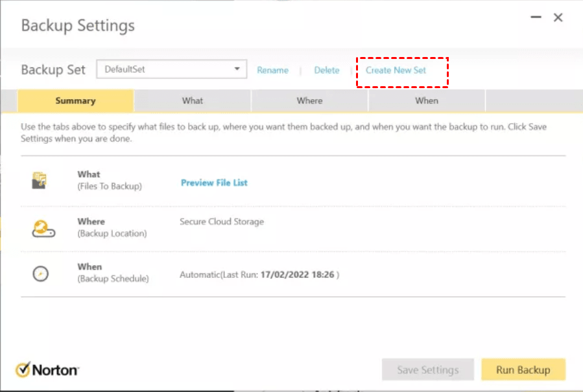Click the Backup Set label

point(53,70)
